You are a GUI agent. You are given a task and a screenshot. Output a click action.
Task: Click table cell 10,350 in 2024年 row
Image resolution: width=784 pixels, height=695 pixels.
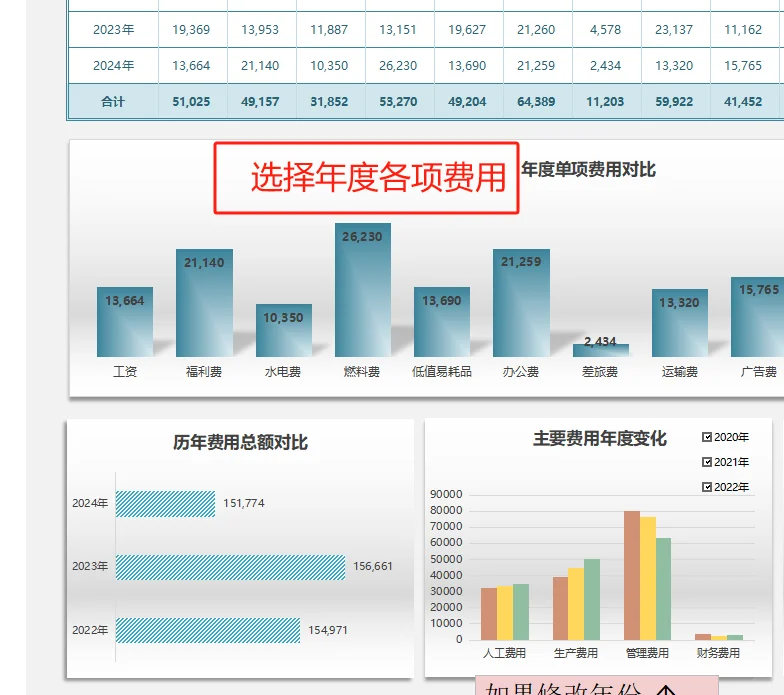329,66
